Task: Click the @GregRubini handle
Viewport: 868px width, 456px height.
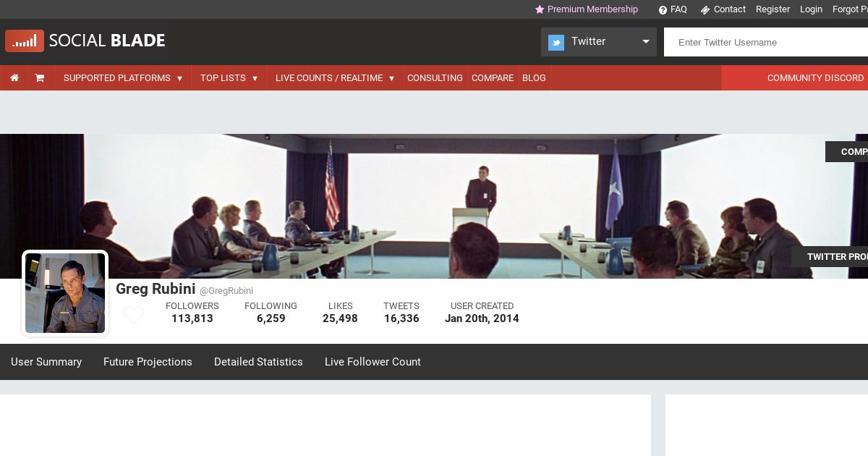Action: (x=226, y=291)
